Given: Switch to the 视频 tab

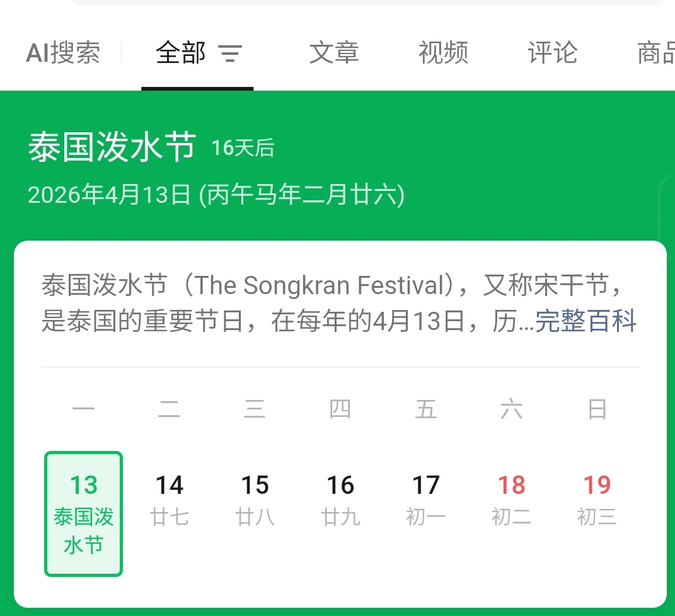Looking at the screenshot, I should 443,54.
